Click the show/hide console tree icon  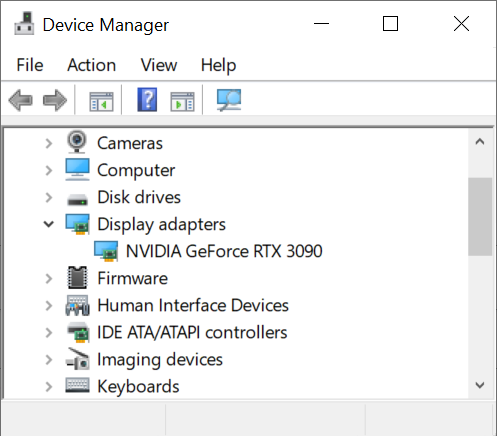[x=101, y=101]
